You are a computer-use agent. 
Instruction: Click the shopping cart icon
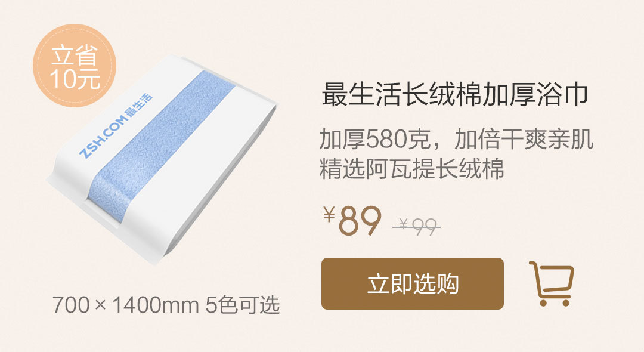click(x=551, y=283)
